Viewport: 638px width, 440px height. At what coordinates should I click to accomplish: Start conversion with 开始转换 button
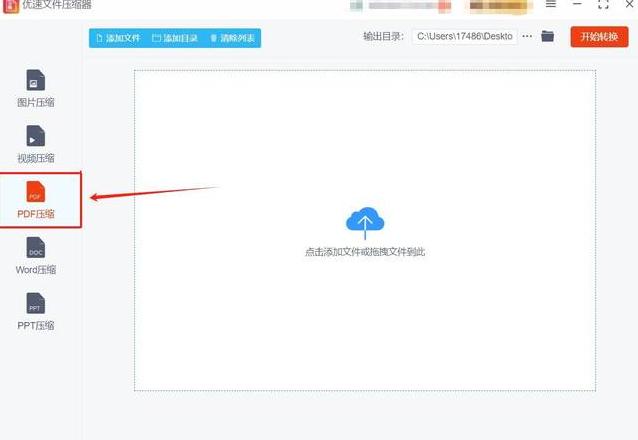tap(599, 37)
